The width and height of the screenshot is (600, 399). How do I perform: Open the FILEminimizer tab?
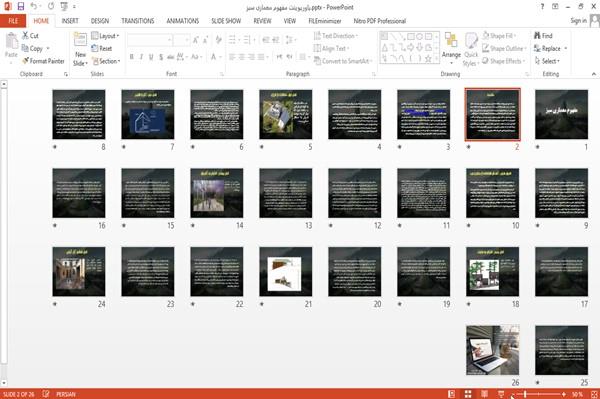(x=325, y=21)
